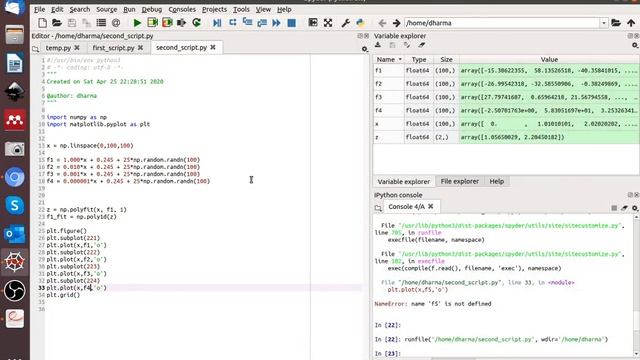Viewport: 640px width, 360px height.
Task: Open the file list browse-tabs icon
Action: point(101,23)
